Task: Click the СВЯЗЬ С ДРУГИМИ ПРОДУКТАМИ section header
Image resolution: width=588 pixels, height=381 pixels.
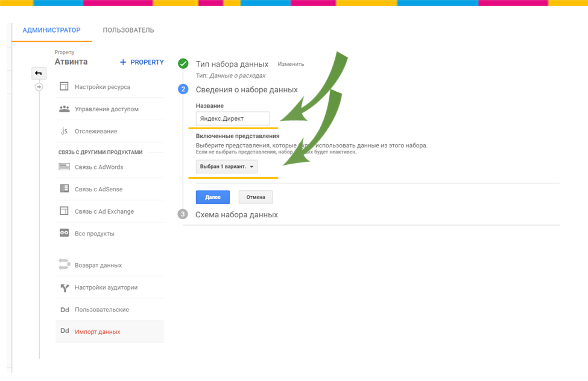Action: [x=101, y=152]
